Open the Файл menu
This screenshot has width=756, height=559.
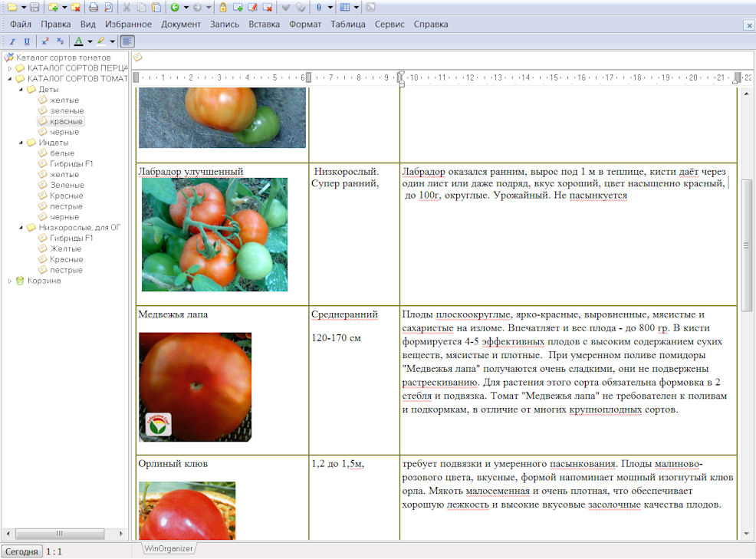21,24
